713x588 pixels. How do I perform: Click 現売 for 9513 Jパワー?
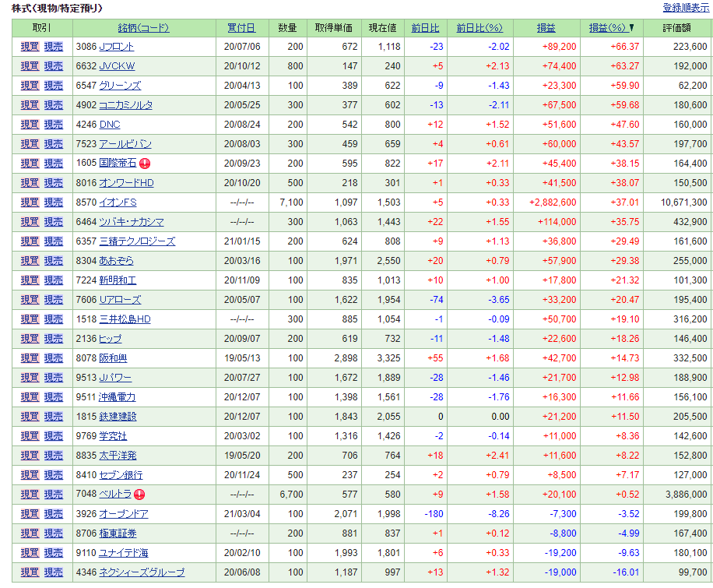53,378
